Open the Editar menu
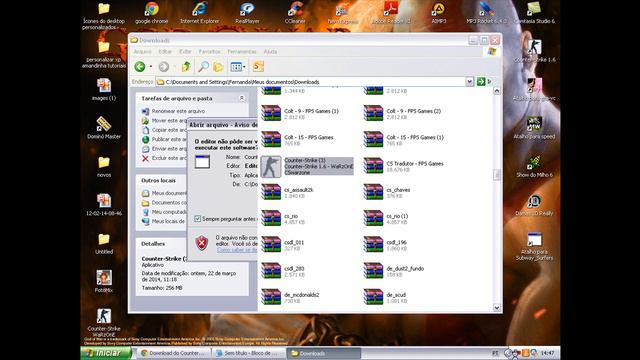Viewport: 640px width, 360px height. pyautogui.click(x=165, y=51)
